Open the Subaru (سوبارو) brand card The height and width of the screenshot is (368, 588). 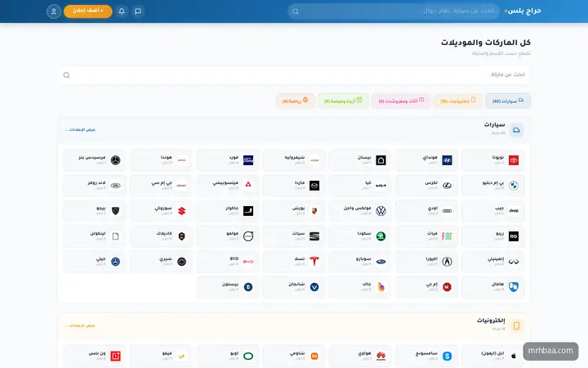[x=360, y=262]
